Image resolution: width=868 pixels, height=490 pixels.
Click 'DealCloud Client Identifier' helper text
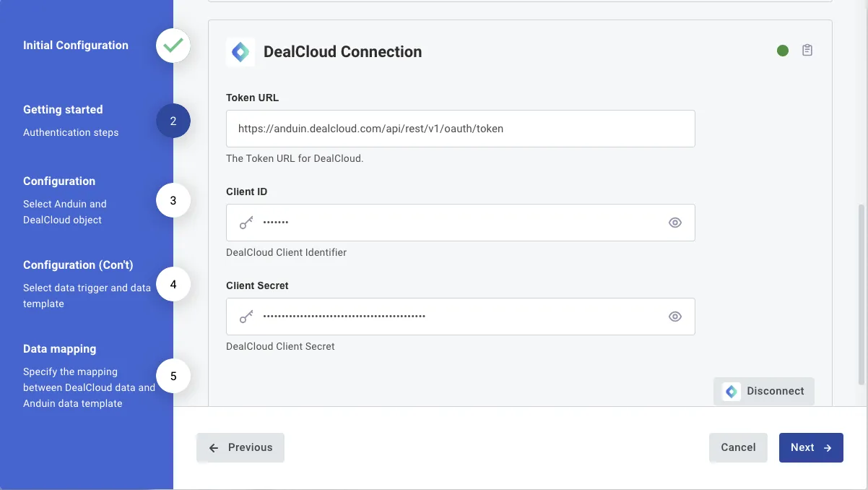(x=287, y=252)
